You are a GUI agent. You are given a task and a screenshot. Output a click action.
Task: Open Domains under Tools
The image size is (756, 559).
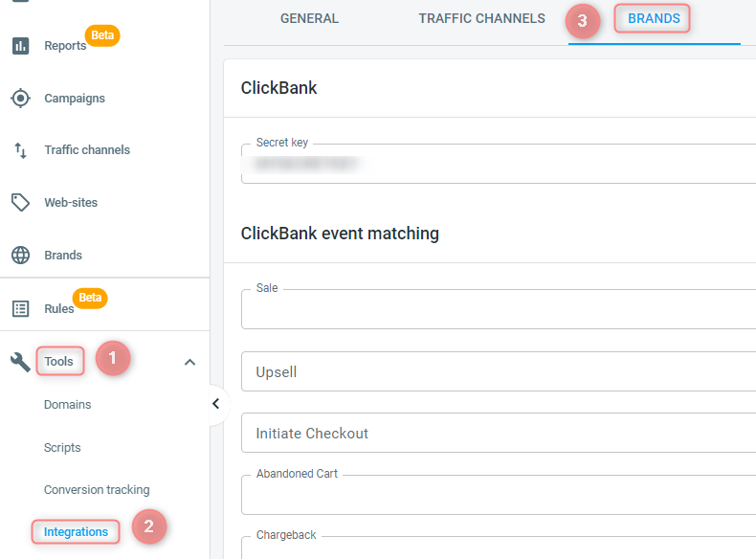68,405
